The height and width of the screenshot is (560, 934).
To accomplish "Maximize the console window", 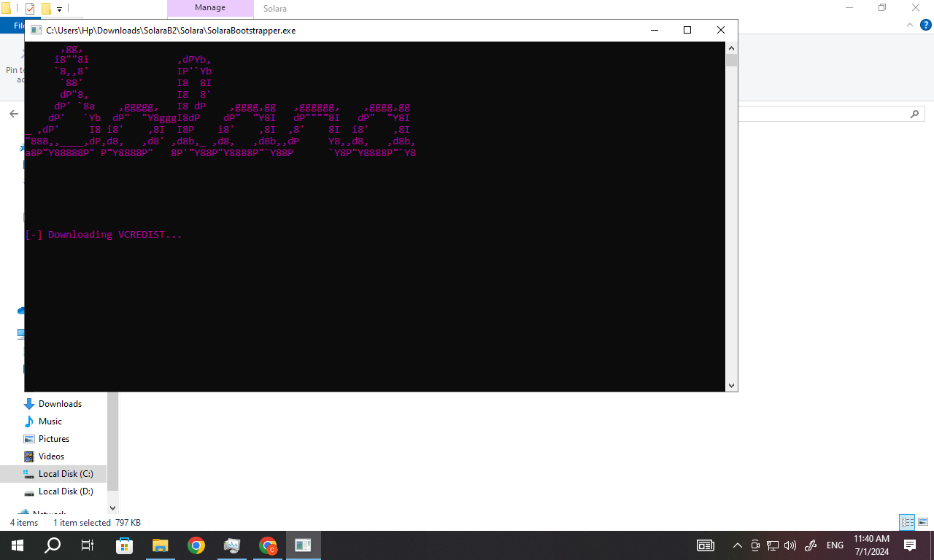I will point(687,31).
